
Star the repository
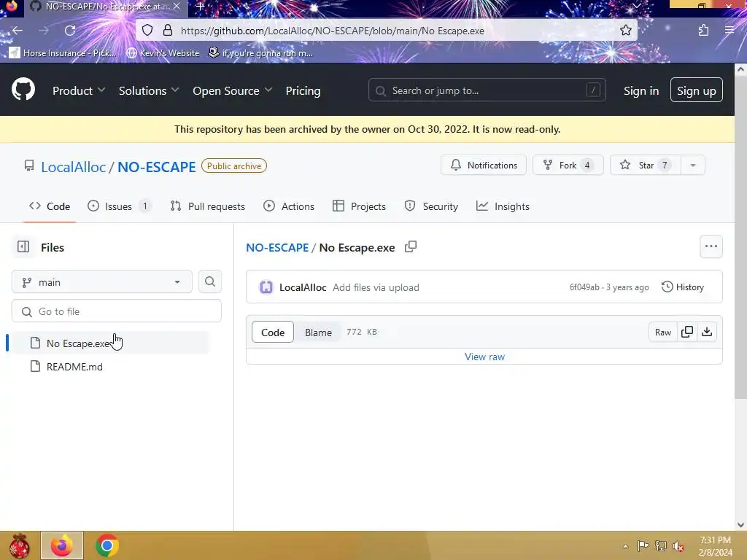coord(646,166)
